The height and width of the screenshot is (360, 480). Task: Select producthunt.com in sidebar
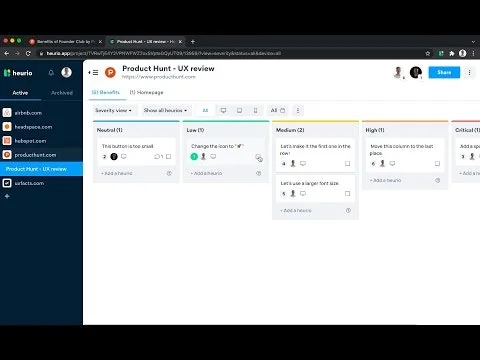(41, 155)
